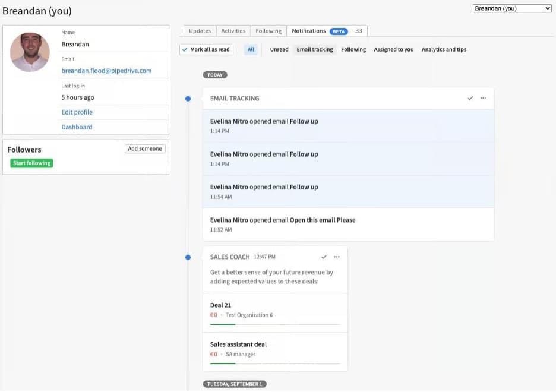
Task: Go to Edit profile
Action: tap(76, 112)
